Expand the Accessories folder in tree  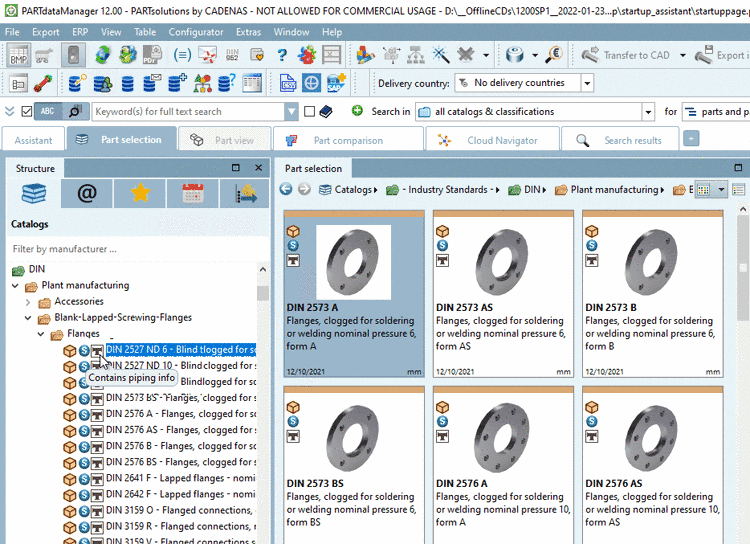point(29,302)
